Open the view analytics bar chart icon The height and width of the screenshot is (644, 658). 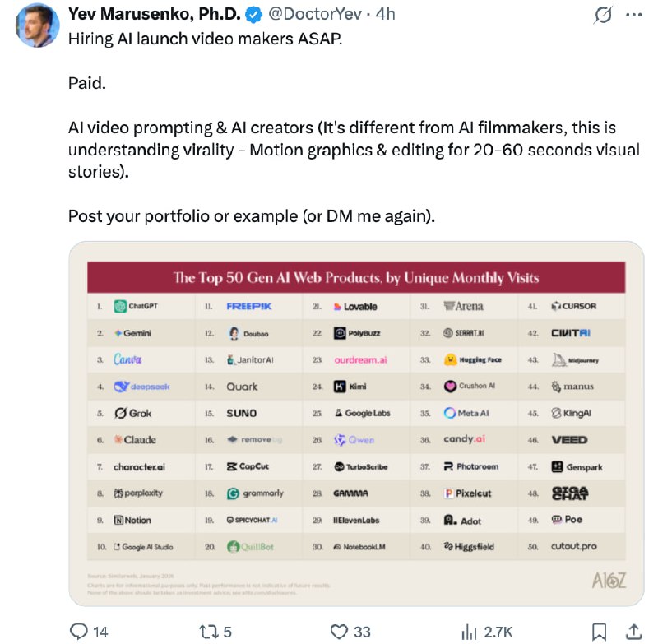coord(470,631)
